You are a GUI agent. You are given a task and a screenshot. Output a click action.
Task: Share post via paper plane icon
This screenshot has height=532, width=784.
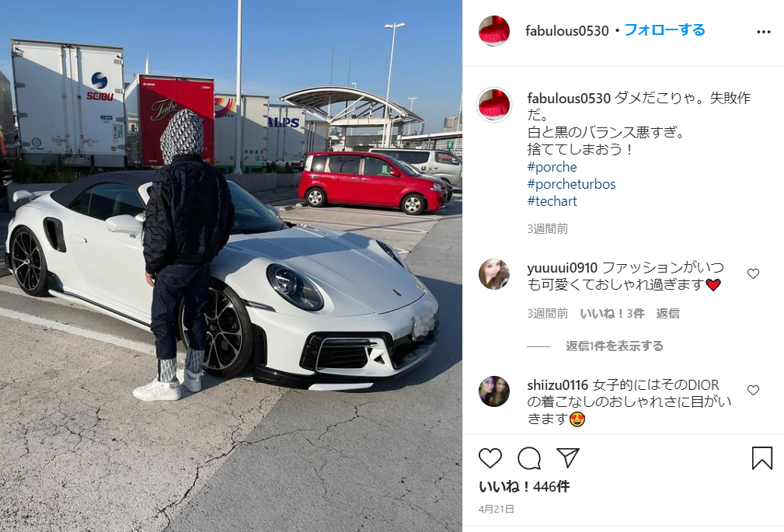568,458
